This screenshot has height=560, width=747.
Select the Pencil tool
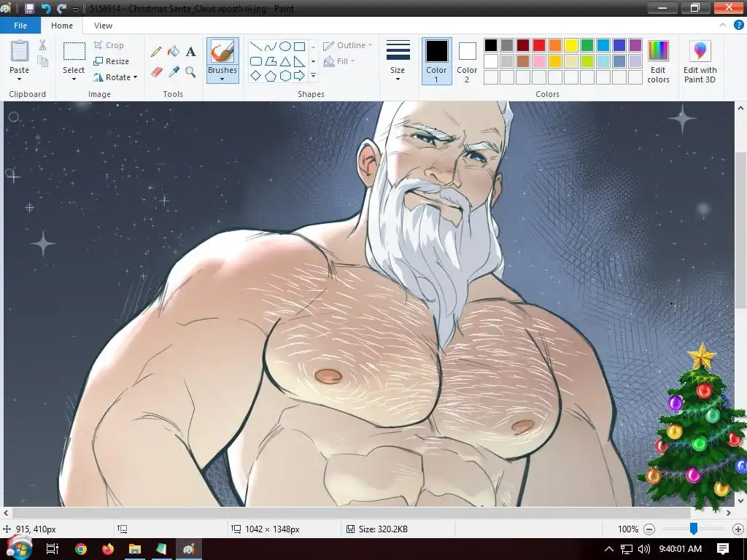point(156,52)
